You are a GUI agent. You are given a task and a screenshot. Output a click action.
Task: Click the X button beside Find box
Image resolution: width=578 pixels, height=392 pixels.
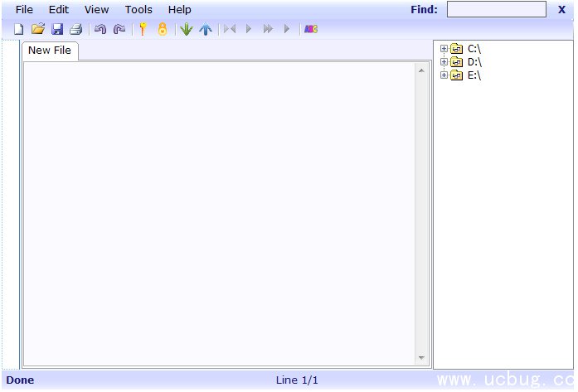click(561, 10)
